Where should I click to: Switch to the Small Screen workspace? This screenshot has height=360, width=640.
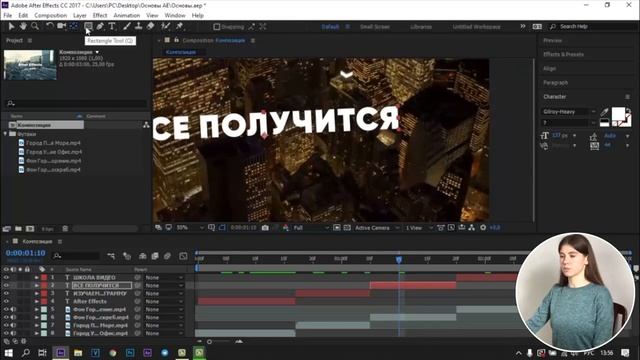coord(375,27)
